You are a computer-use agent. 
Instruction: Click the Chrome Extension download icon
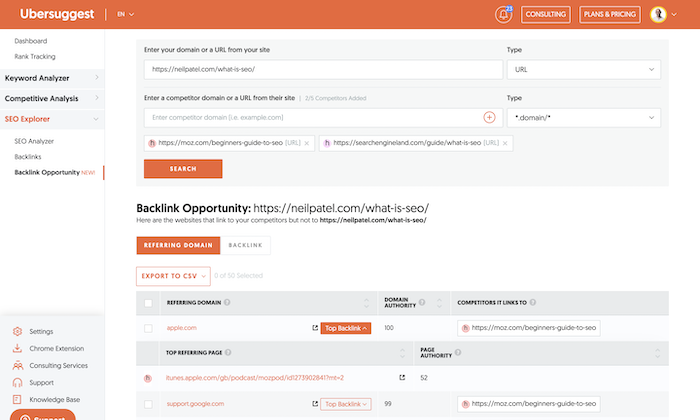17,348
